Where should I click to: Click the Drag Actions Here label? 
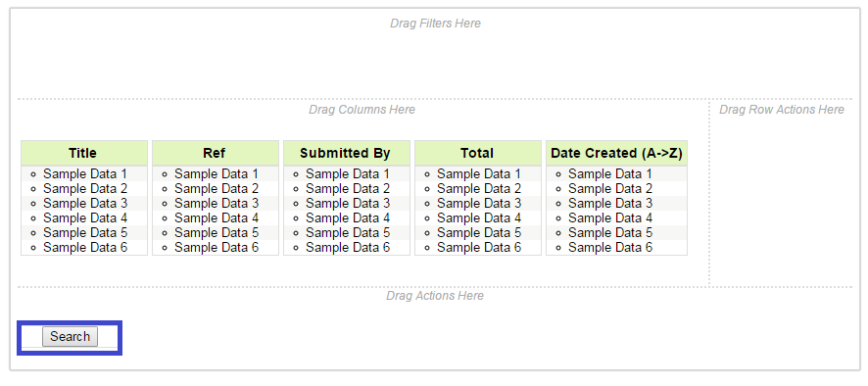click(435, 296)
